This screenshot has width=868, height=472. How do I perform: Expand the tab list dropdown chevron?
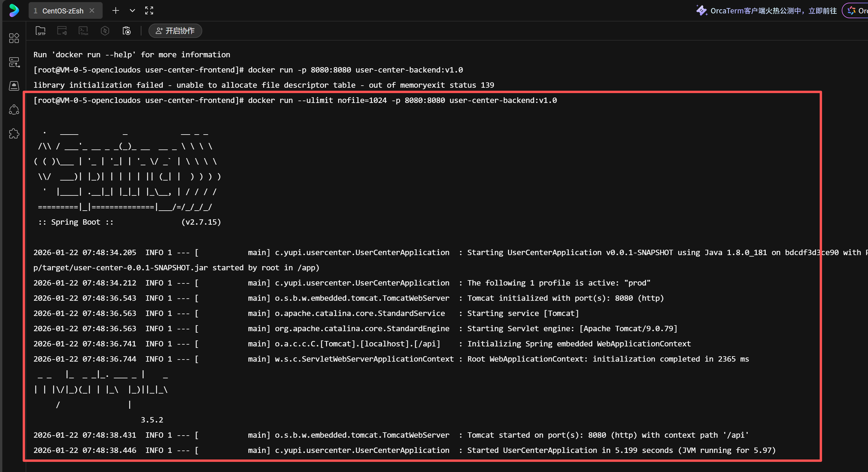click(132, 10)
